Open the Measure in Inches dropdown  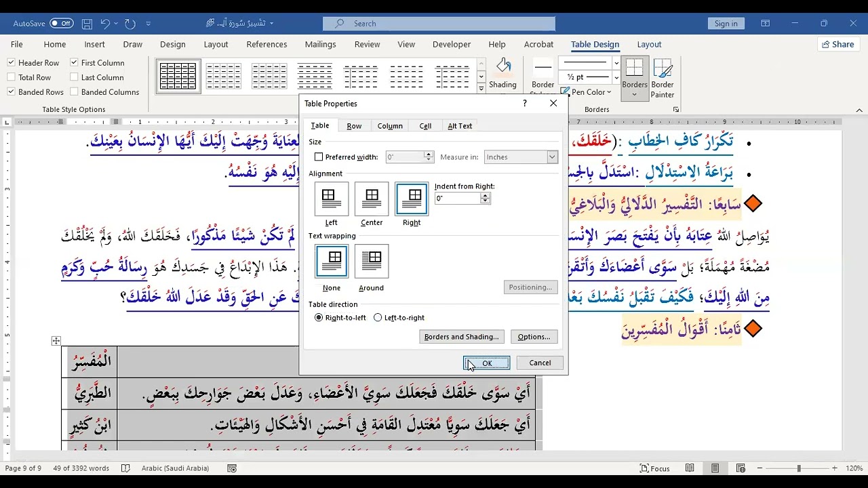click(521, 157)
